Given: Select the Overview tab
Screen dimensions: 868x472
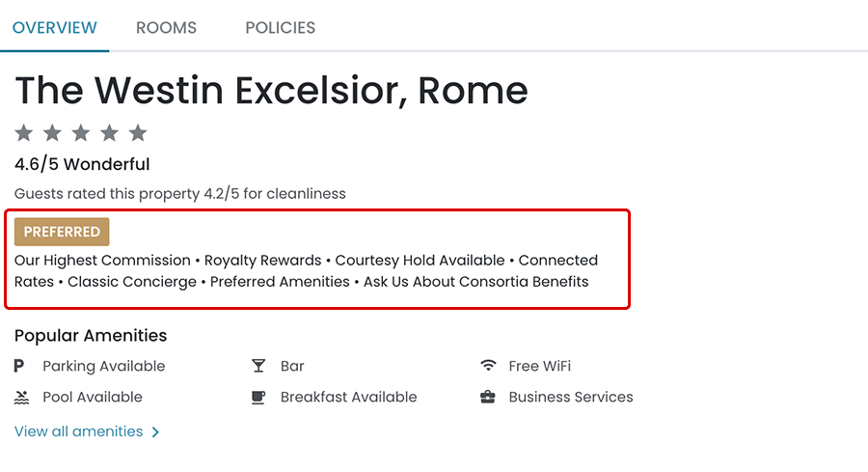Looking at the screenshot, I should tap(55, 28).
